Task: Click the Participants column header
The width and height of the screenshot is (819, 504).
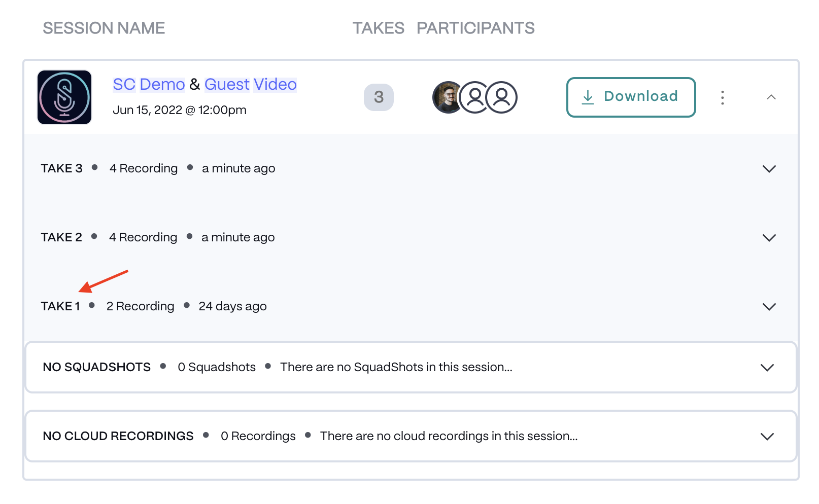Action: pyautogui.click(x=475, y=28)
